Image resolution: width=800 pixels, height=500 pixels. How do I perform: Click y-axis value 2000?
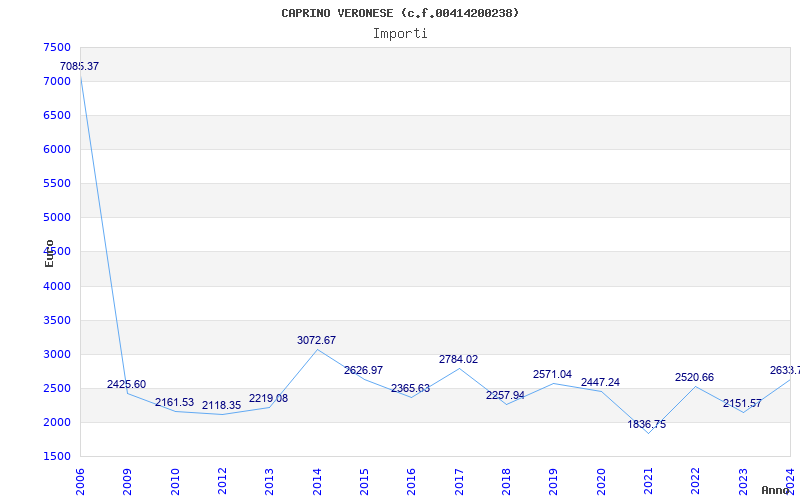[57, 422]
